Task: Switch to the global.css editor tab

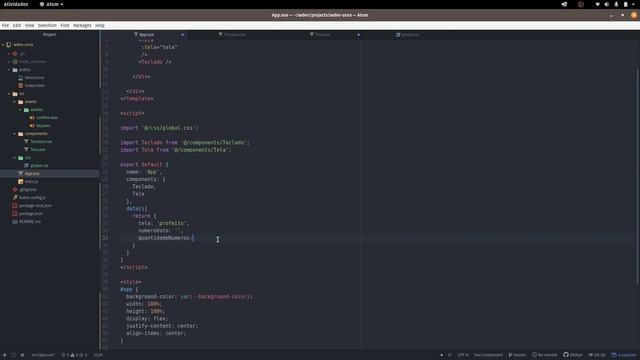Action: point(407,35)
